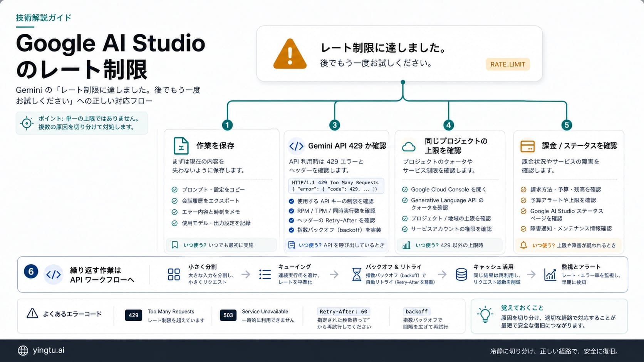This screenshot has width=644, height=362.
Task: Click the バックオフ & リトライ step title
Action: pos(394,267)
